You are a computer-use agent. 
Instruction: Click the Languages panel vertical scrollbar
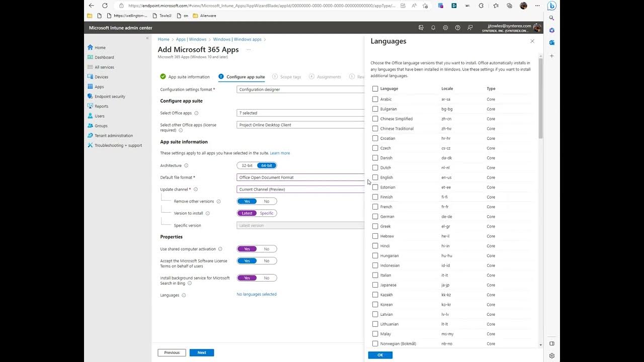pyautogui.click(x=541, y=98)
